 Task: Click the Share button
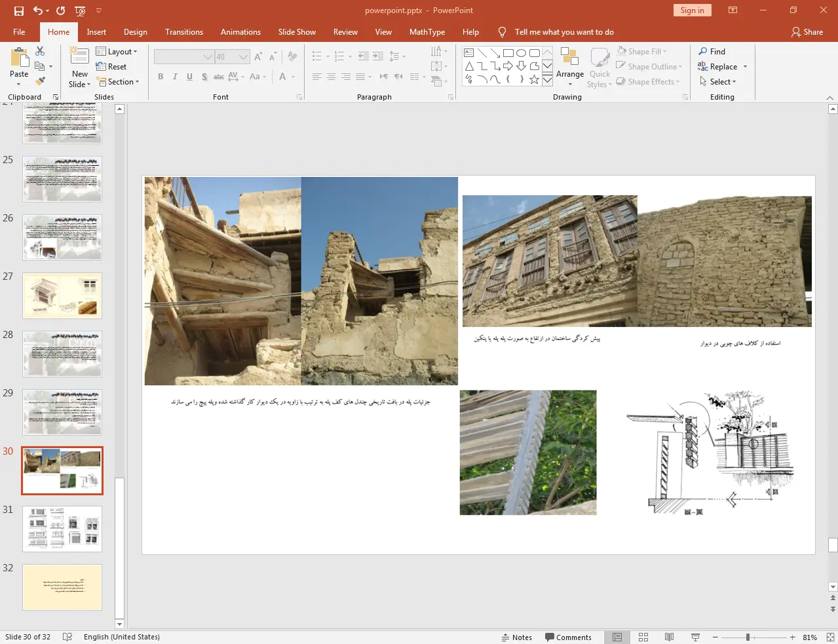pos(807,31)
